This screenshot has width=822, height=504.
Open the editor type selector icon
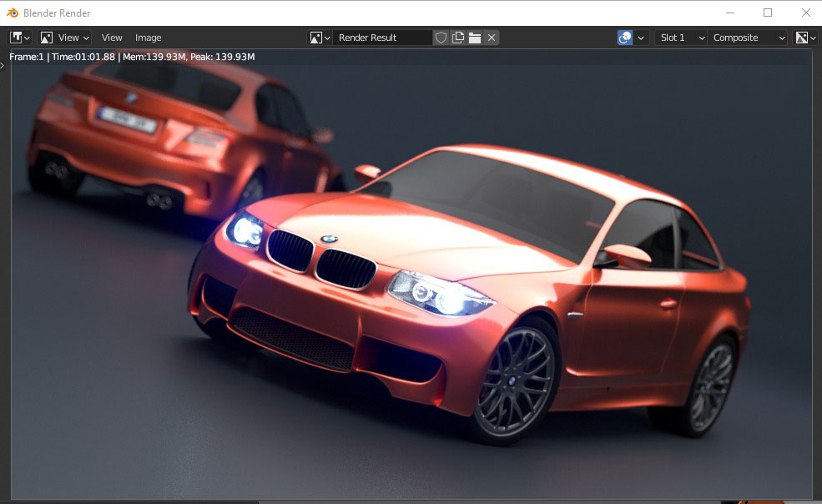[x=15, y=38]
